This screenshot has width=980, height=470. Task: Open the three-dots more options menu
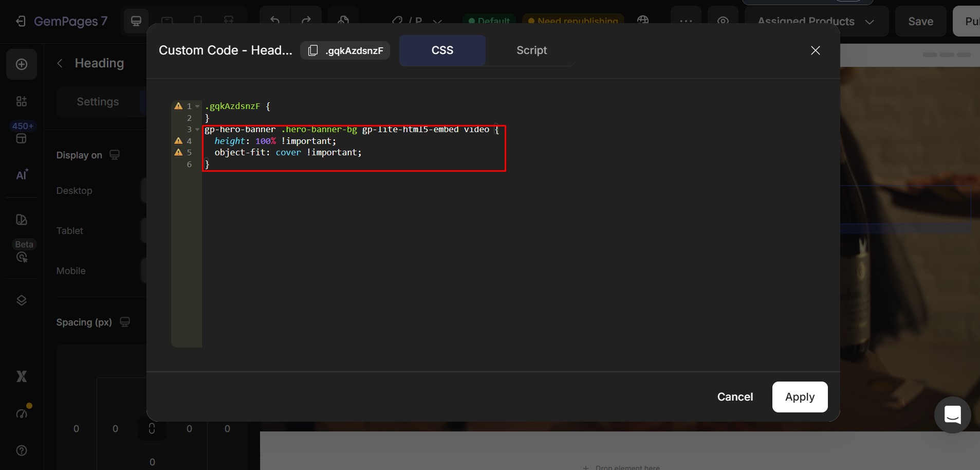[686, 21]
